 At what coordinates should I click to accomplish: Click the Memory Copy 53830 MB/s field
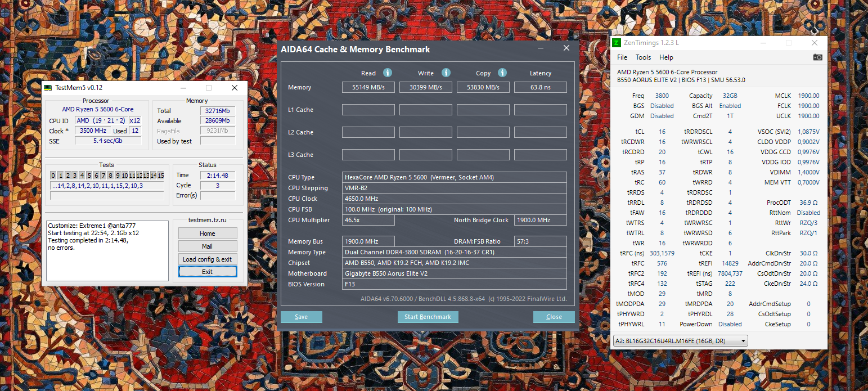point(483,87)
